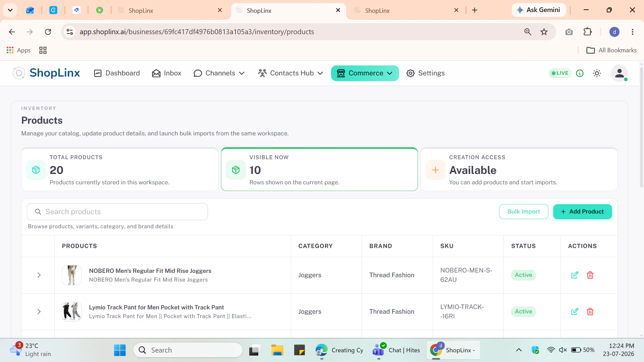Click the info circle icon in header

click(x=580, y=73)
